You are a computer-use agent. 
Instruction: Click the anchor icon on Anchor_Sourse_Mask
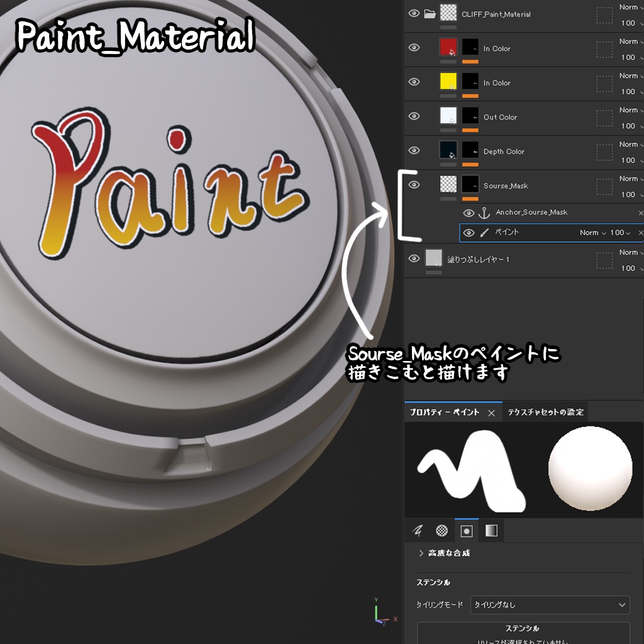pos(483,213)
